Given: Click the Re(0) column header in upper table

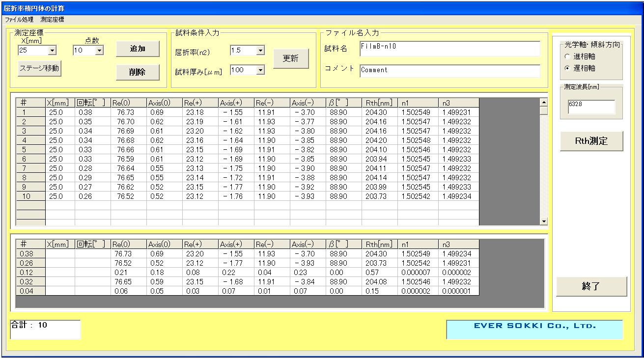Looking at the screenshot, I should [129, 103].
